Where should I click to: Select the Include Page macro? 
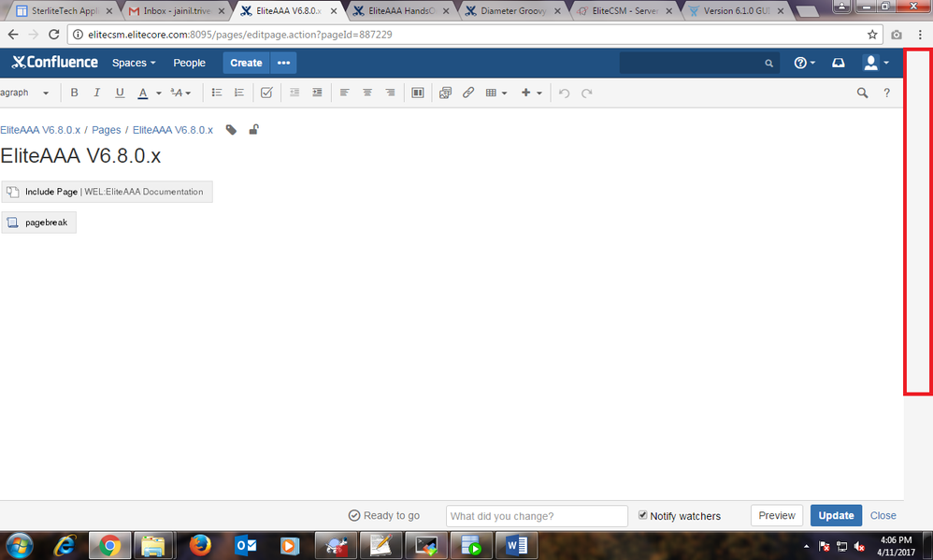[x=108, y=192]
